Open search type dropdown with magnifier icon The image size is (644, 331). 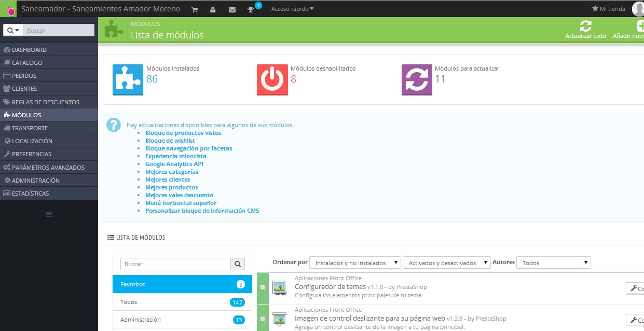click(x=13, y=31)
